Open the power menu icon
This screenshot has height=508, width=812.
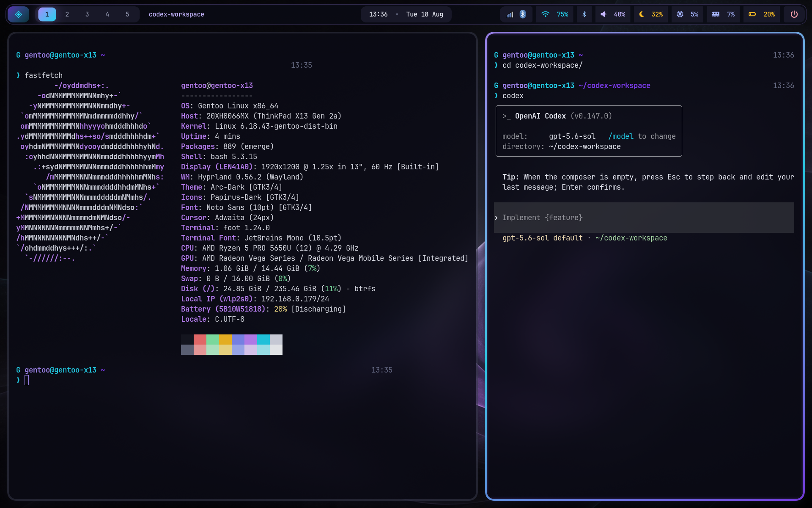(794, 14)
